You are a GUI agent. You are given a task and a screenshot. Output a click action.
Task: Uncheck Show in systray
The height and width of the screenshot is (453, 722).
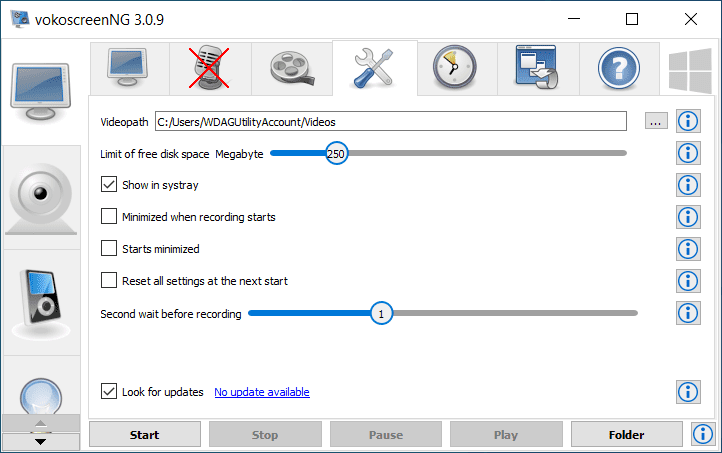coord(109,185)
